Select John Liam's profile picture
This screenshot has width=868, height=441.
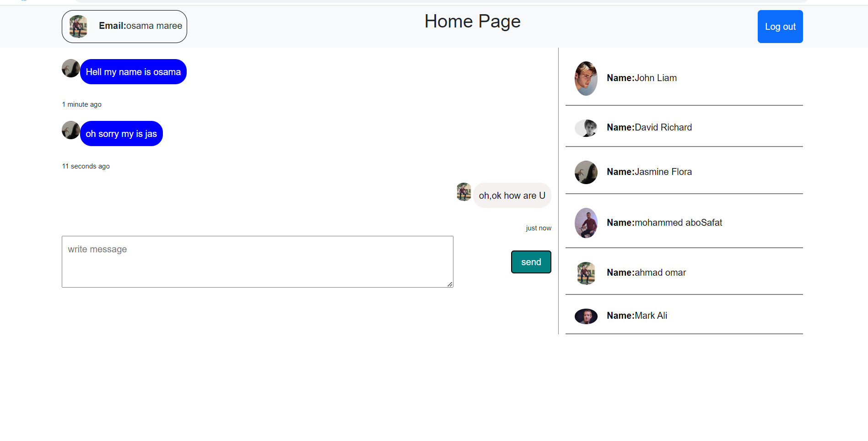point(586,78)
